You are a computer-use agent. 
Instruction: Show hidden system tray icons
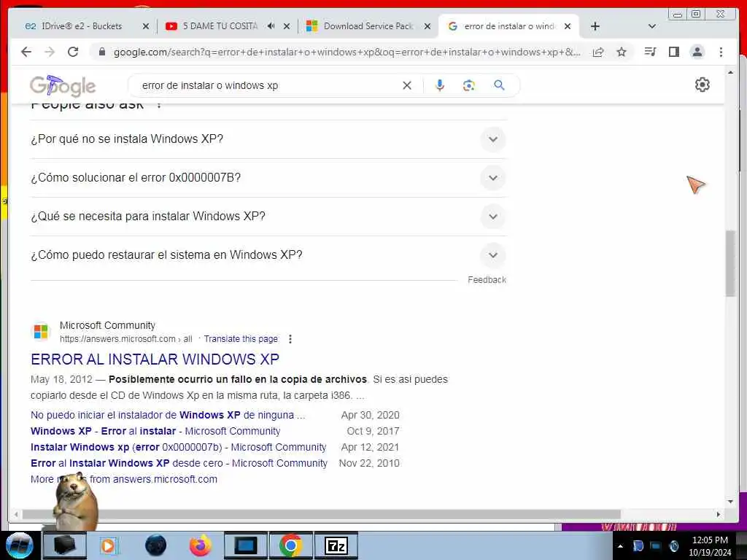tap(620, 546)
